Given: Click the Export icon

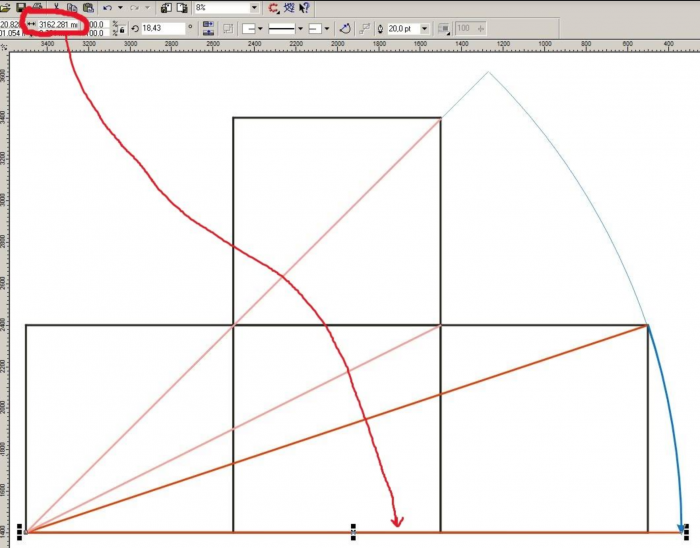Looking at the screenshot, I should 181,7.
